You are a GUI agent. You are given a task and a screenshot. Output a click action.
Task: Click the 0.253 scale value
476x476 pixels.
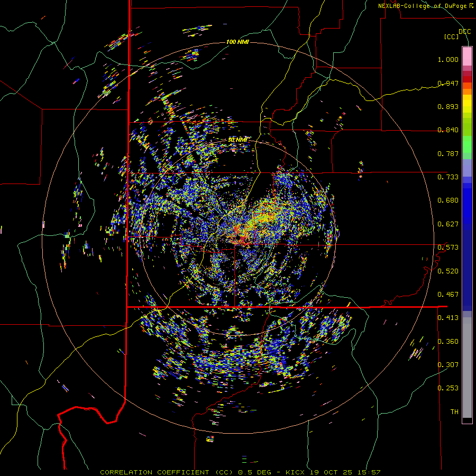tap(448, 388)
